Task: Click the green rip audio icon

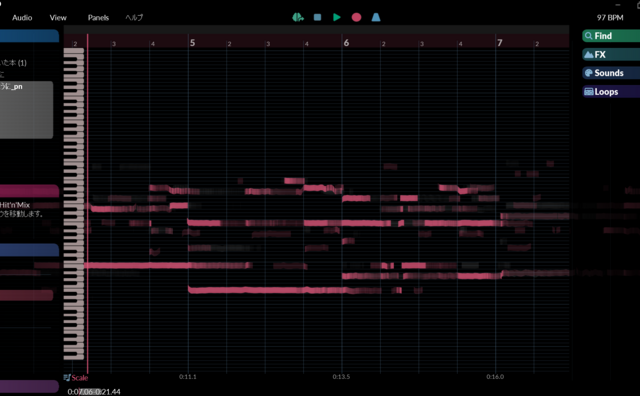Action: [x=298, y=17]
